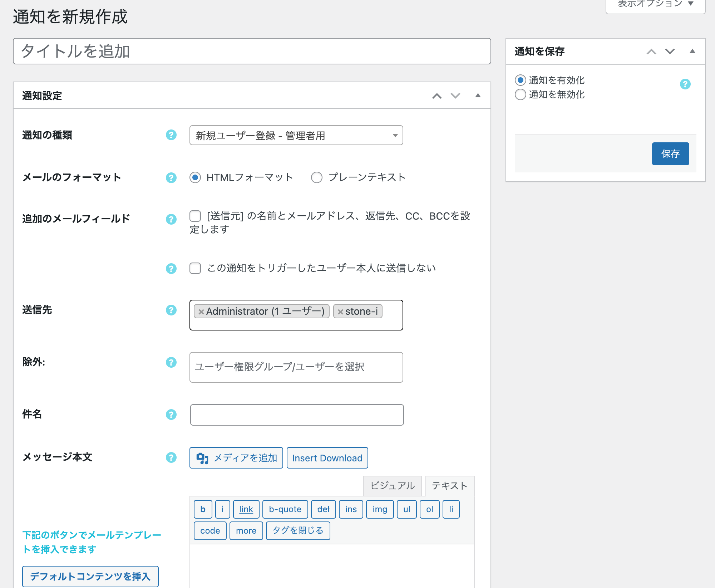Open help for 件名

171,415
